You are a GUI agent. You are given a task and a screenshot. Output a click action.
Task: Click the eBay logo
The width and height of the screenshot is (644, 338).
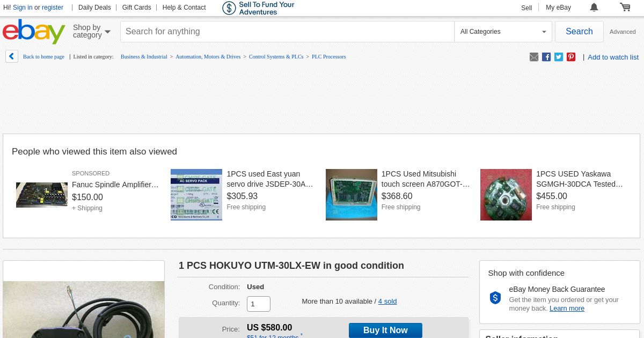(x=34, y=32)
